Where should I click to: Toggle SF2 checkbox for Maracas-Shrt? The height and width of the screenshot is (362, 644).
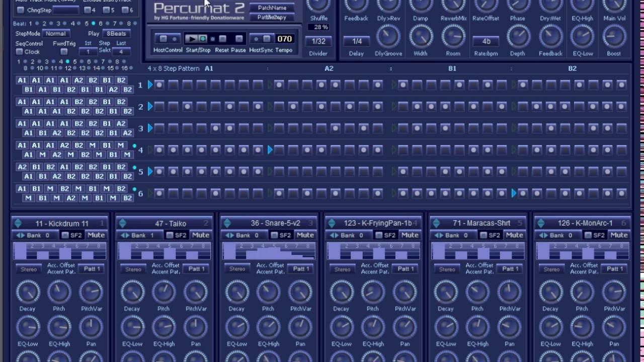coord(484,235)
